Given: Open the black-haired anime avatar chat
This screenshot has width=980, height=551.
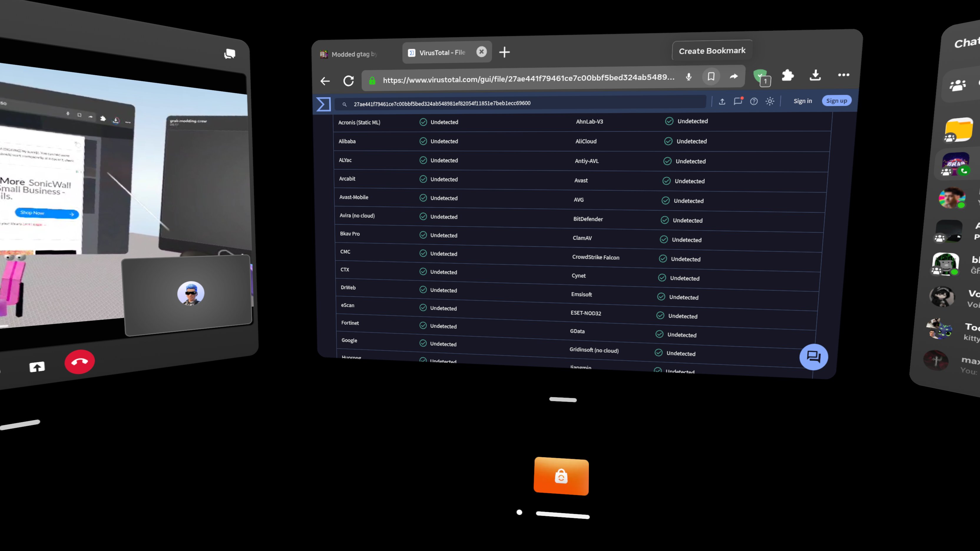Looking at the screenshot, I should coord(942,297).
